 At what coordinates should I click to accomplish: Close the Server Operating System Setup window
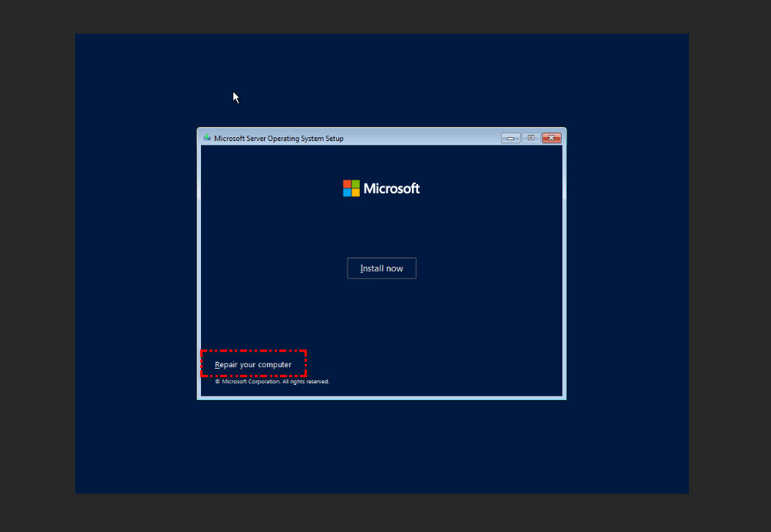tap(551, 138)
